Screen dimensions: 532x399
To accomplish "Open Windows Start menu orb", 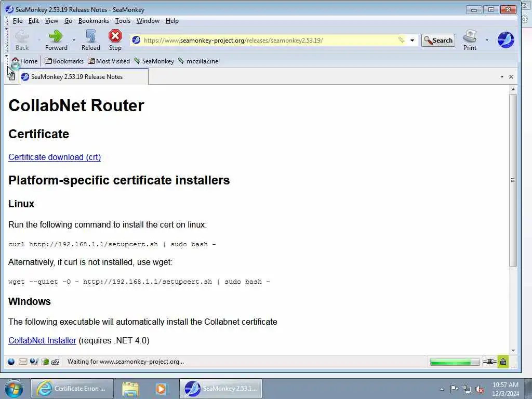I will click(14, 389).
